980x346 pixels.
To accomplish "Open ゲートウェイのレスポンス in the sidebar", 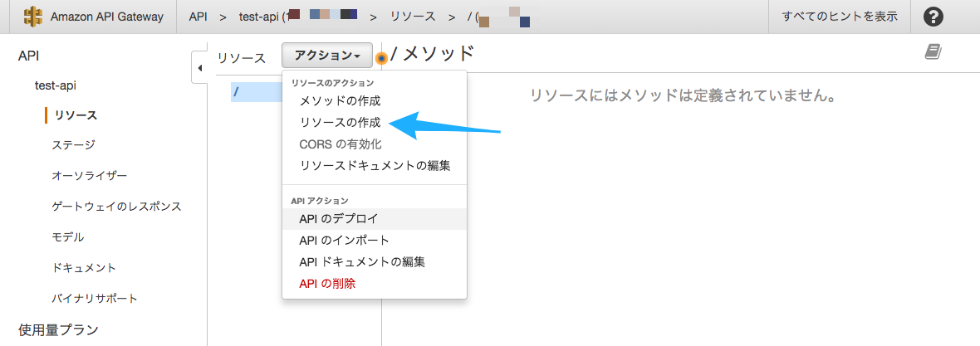I will [117, 206].
